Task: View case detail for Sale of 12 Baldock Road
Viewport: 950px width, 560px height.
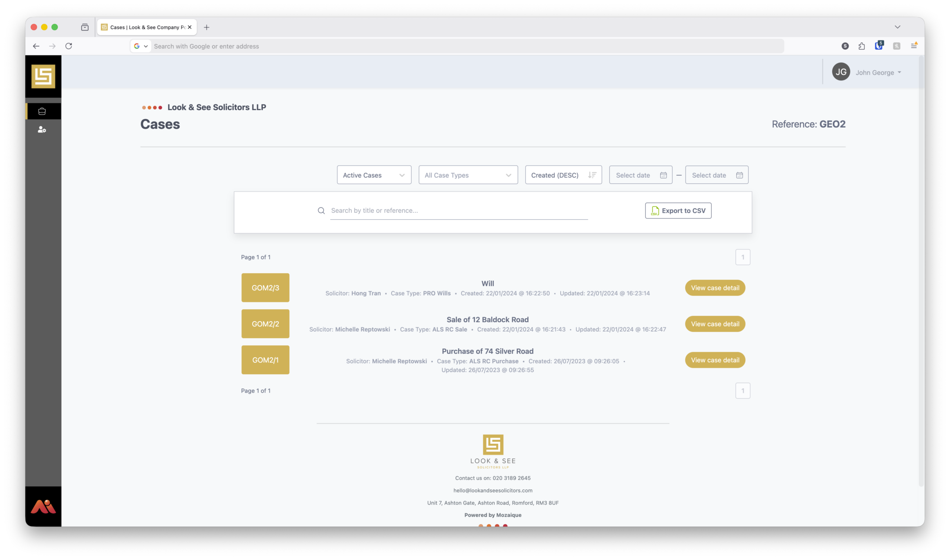Action: (715, 324)
